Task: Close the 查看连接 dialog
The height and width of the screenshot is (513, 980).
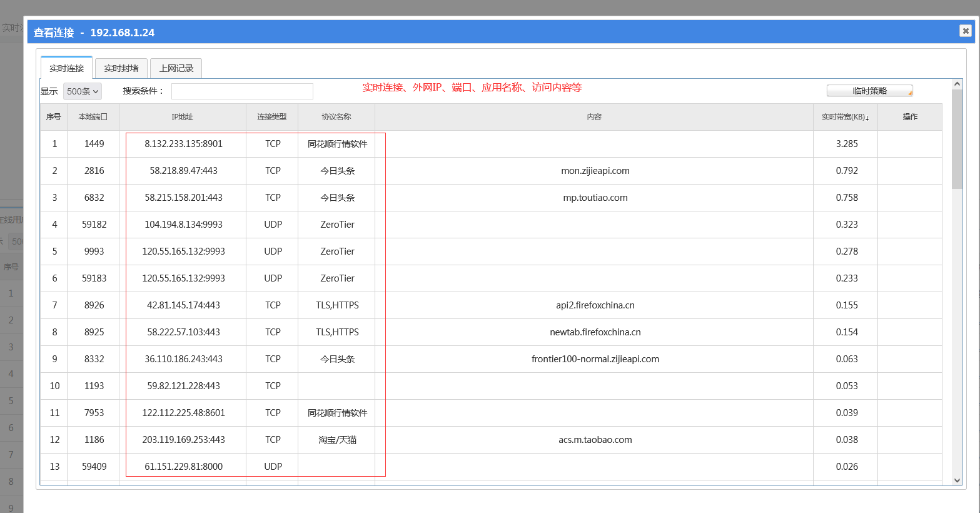Action: tap(965, 31)
